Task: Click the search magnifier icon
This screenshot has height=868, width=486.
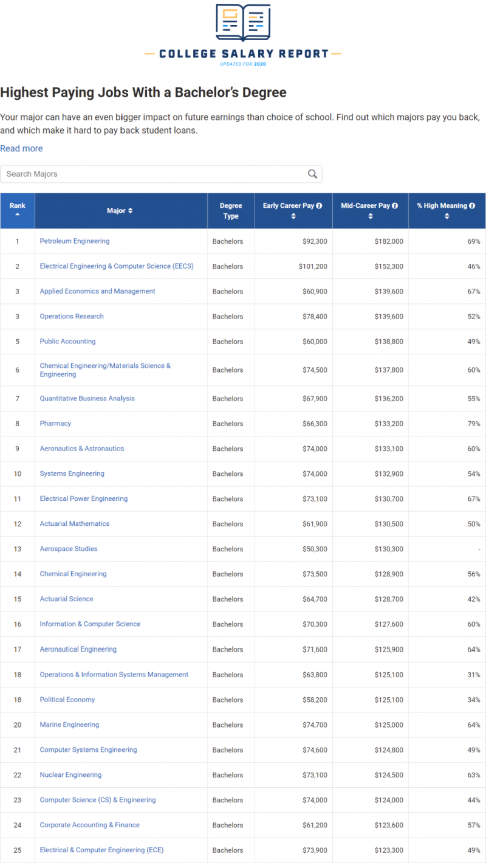Action: pyautogui.click(x=312, y=174)
